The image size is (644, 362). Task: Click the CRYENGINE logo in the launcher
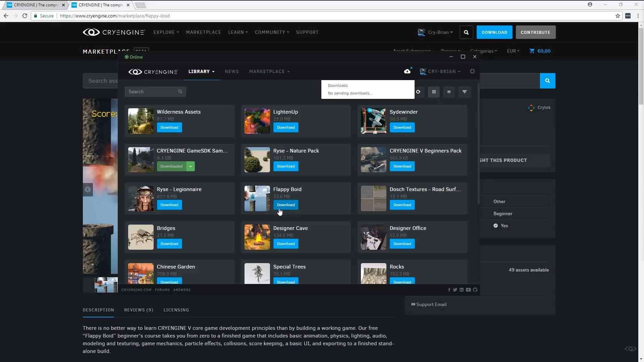[153, 71]
